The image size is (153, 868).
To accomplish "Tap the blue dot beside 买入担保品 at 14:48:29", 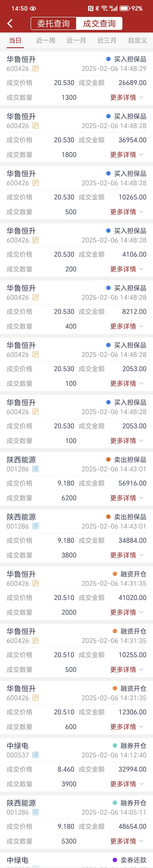I will point(108,59).
